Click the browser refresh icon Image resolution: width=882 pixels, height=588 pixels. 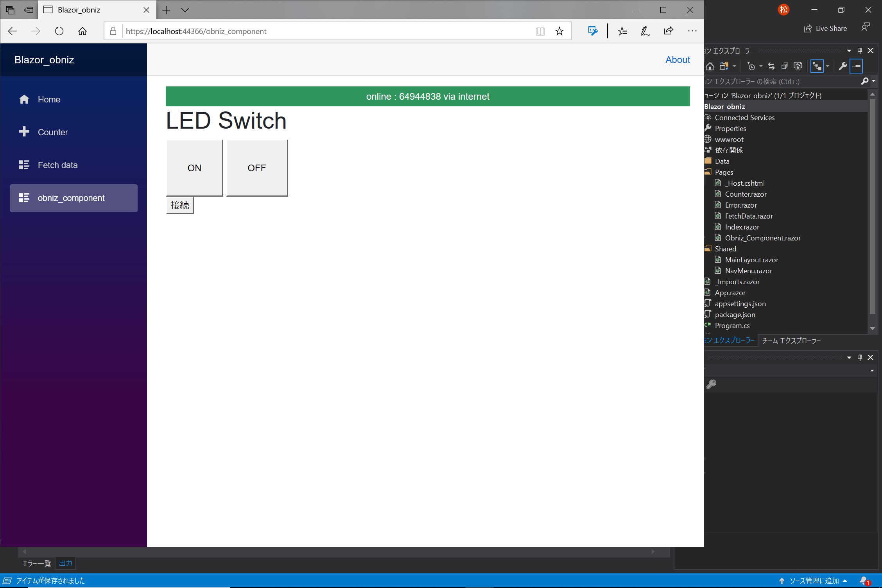(x=59, y=31)
